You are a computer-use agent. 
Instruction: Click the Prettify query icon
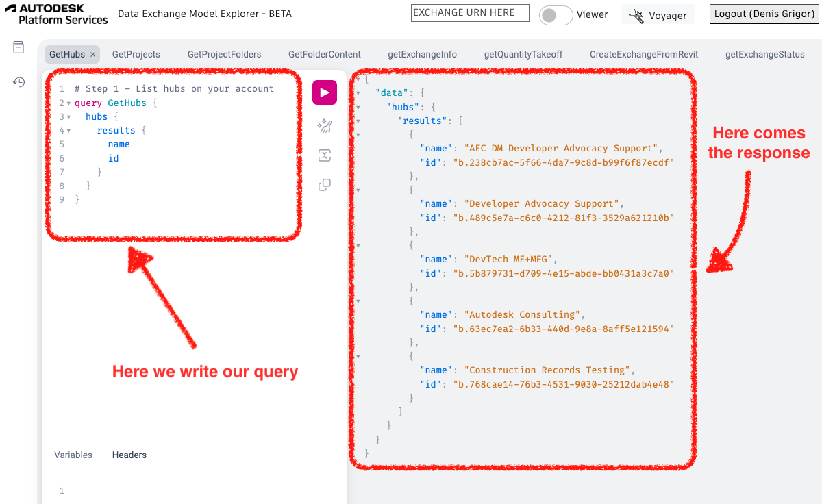[325, 126]
